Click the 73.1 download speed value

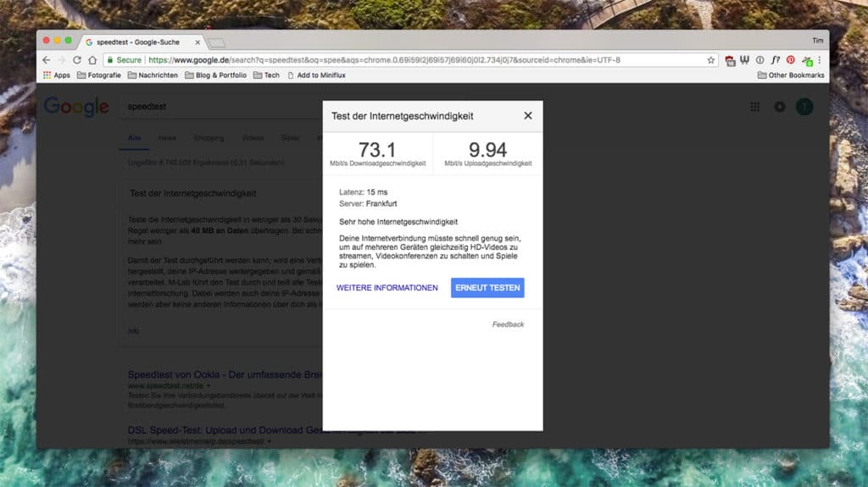(x=377, y=149)
